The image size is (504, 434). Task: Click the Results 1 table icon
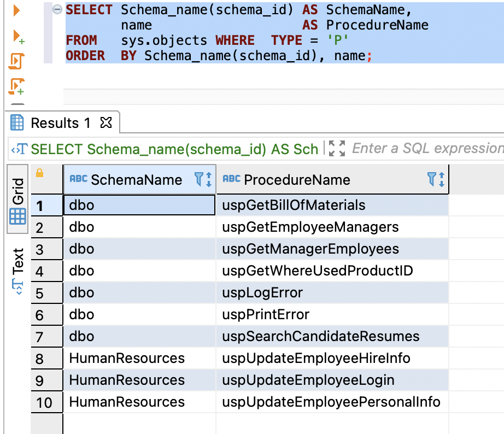(17, 123)
